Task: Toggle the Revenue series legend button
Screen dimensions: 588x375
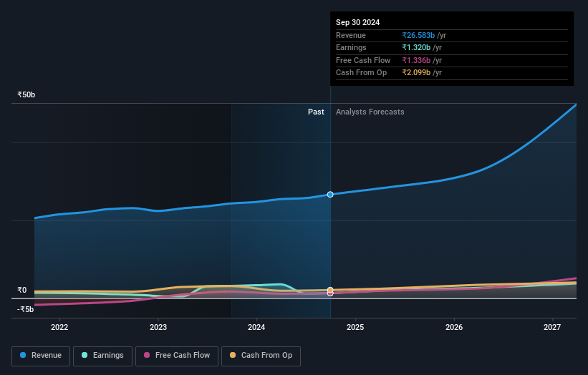Action: point(41,356)
